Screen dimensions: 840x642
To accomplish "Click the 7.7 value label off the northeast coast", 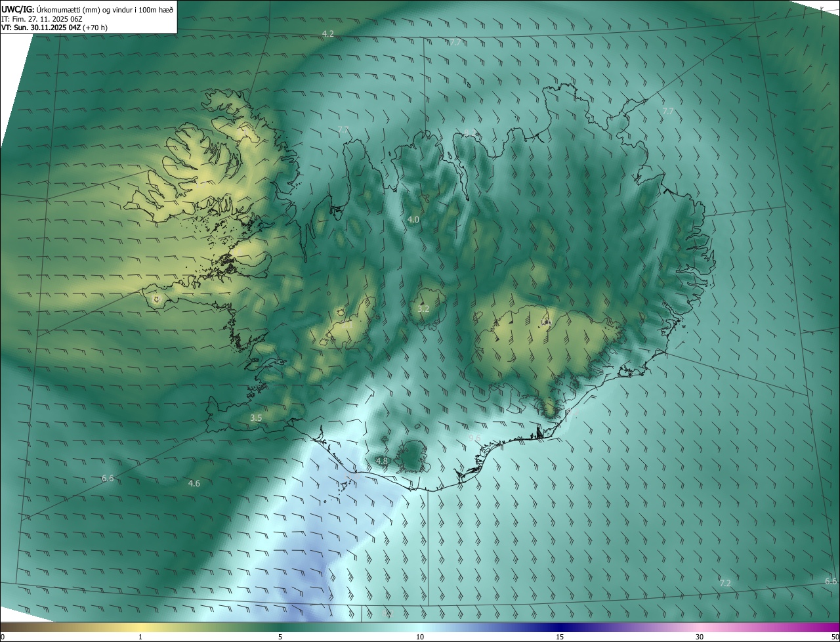I will point(668,112).
